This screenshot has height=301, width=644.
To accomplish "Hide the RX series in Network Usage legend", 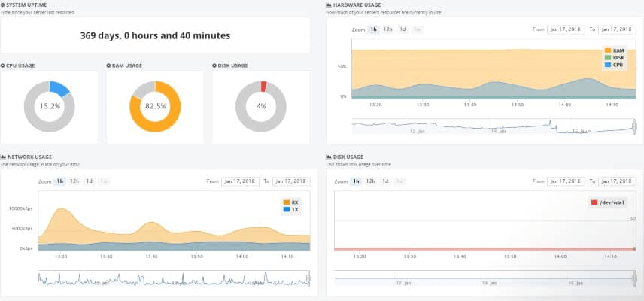I will click(x=291, y=202).
